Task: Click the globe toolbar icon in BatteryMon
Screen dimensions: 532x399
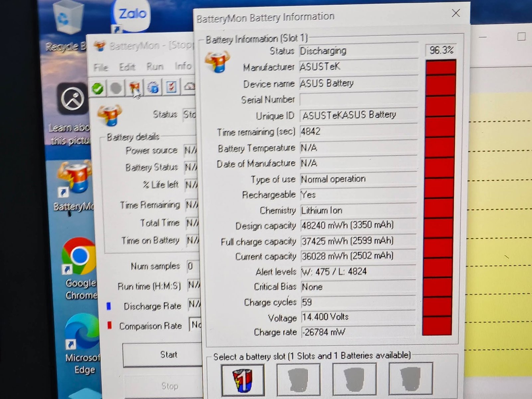Action: click(x=153, y=88)
